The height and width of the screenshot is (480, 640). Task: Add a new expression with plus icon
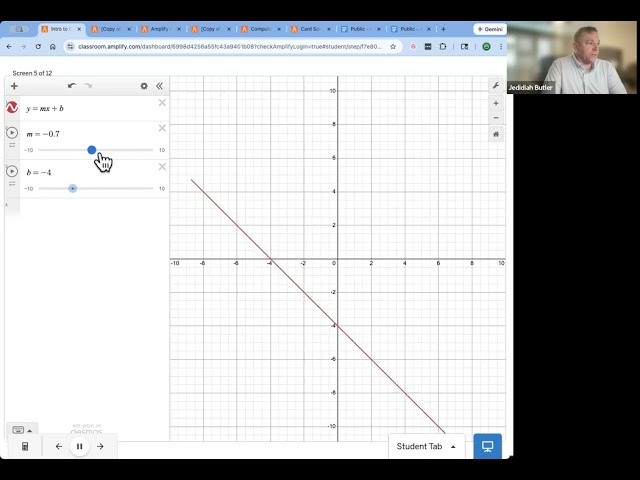[14, 86]
